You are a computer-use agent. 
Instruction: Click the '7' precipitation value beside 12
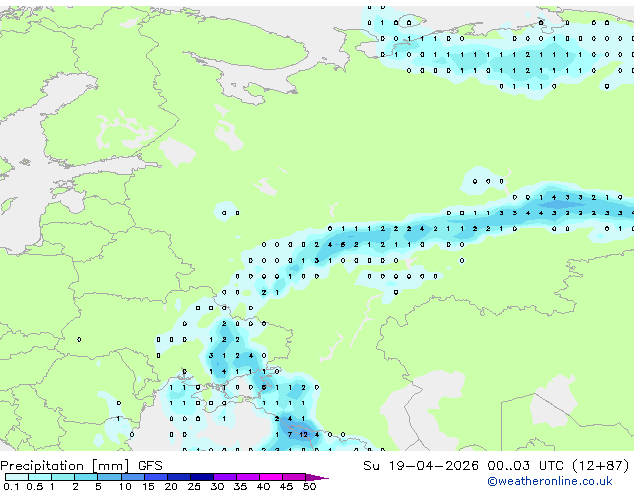290,435
